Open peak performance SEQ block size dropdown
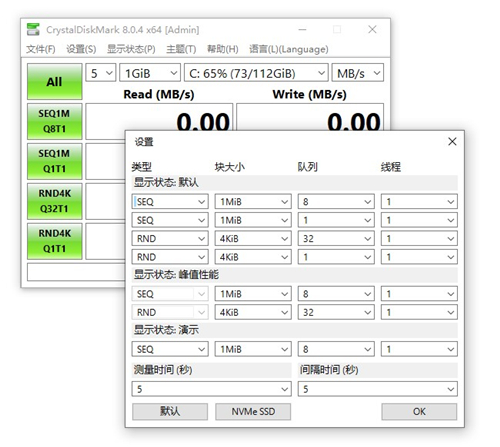500x447 pixels. [253, 294]
